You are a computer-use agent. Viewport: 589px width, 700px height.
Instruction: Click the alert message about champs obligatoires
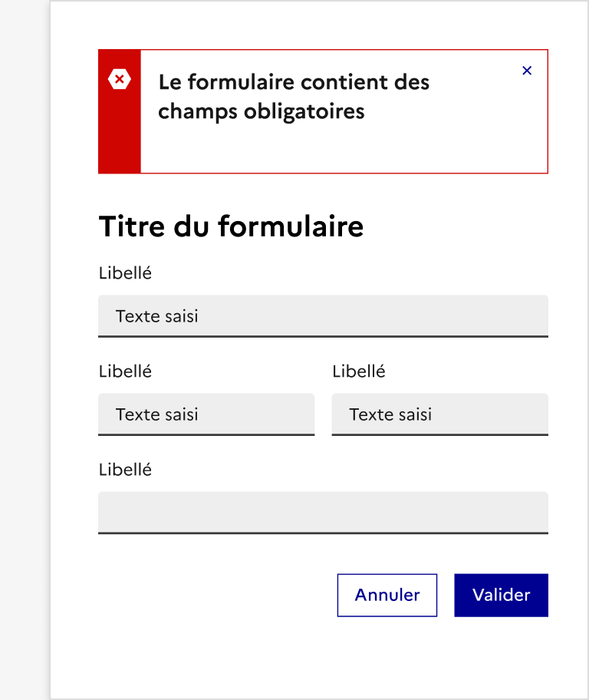294,97
